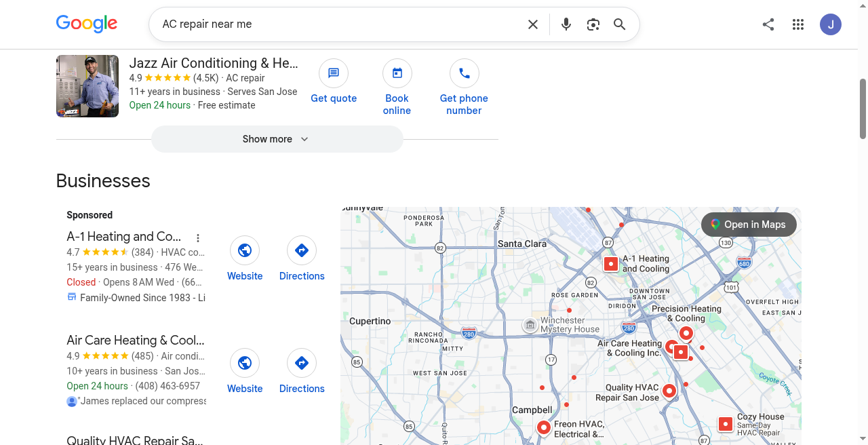868x445 pixels.
Task: Get Jazz Air Conditioning phone number
Action: pos(464,88)
